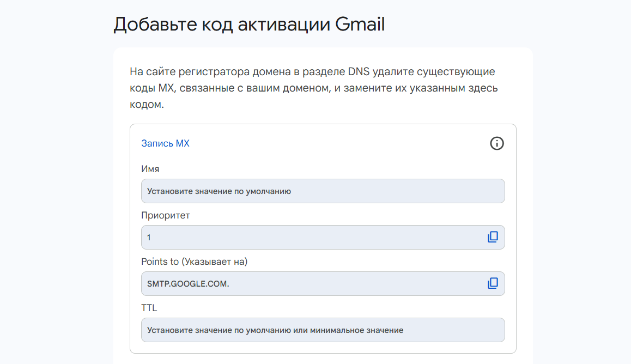Select the 'Приоритет' field showing 1
This screenshot has width=631, height=364.
pos(323,237)
